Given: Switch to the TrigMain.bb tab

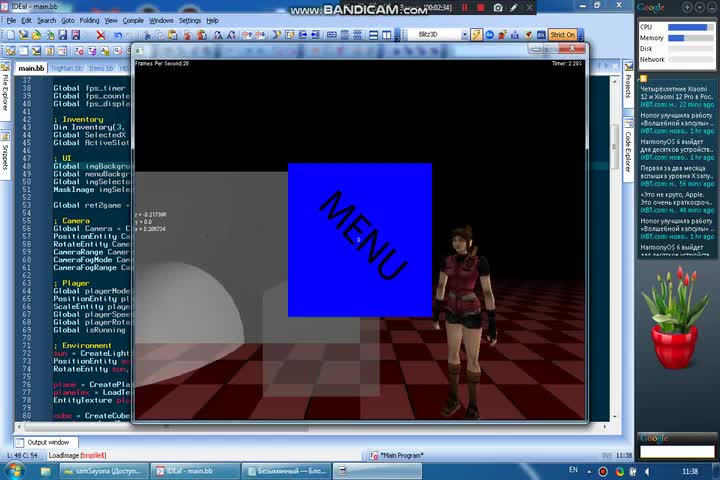Looking at the screenshot, I should click(x=64, y=68).
